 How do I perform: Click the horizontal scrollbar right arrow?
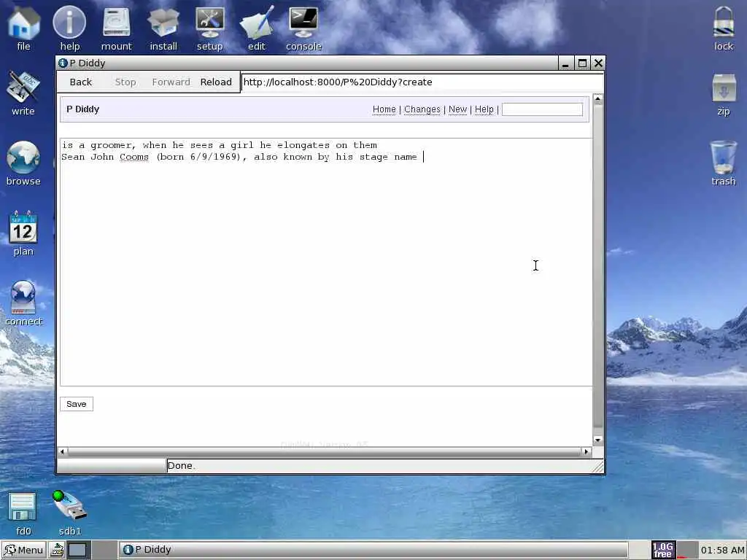click(x=587, y=451)
